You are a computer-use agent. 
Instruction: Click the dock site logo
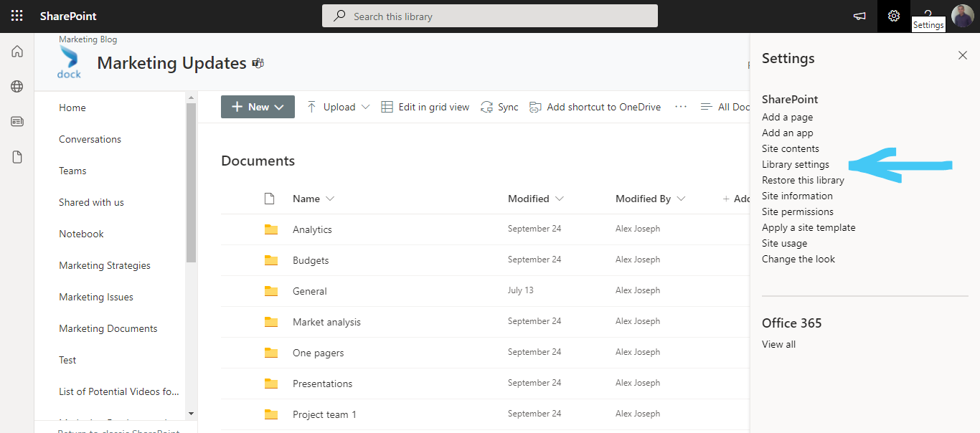(69, 62)
